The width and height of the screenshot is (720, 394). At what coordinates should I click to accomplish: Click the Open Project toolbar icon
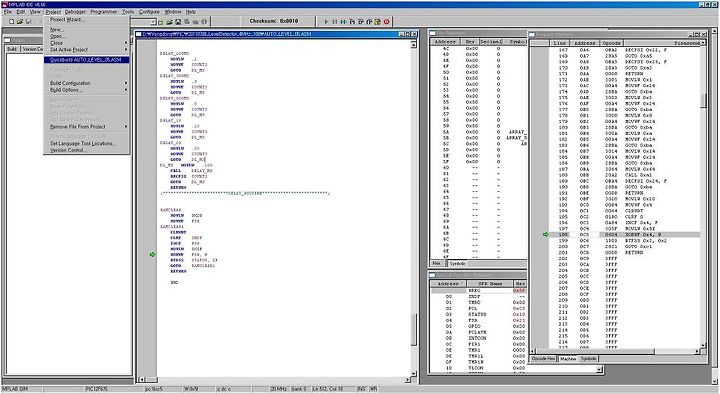(x=169, y=22)
